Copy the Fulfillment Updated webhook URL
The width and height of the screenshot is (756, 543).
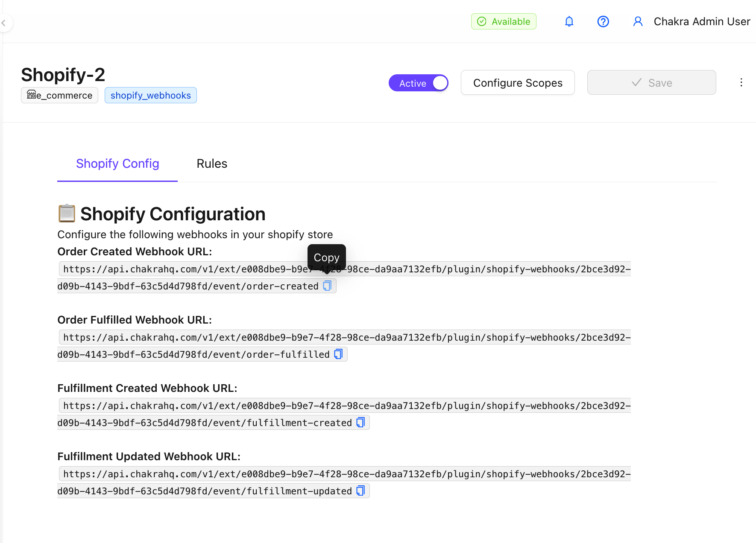point(360,491)
